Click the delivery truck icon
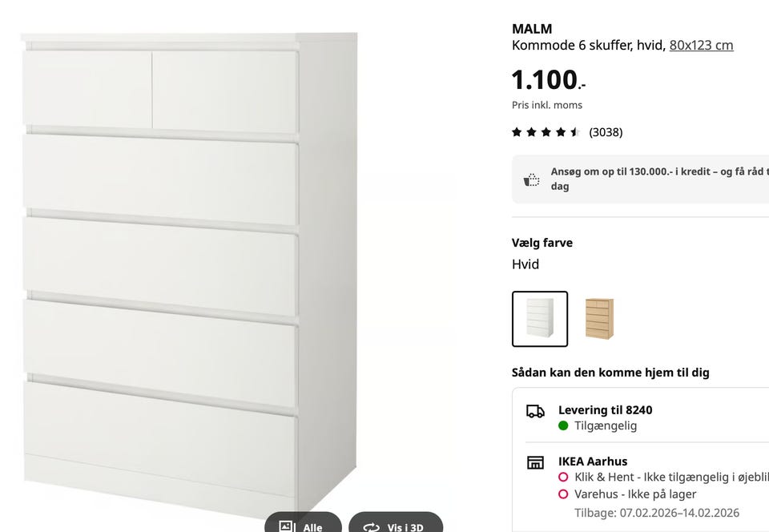 click(x=535, y=411)
